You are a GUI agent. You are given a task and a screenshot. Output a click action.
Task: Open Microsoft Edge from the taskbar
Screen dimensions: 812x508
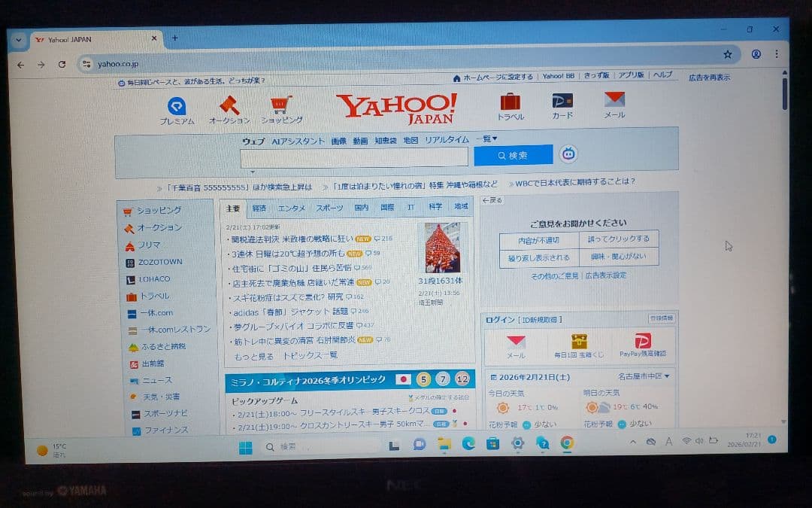(x=468, y=443)
